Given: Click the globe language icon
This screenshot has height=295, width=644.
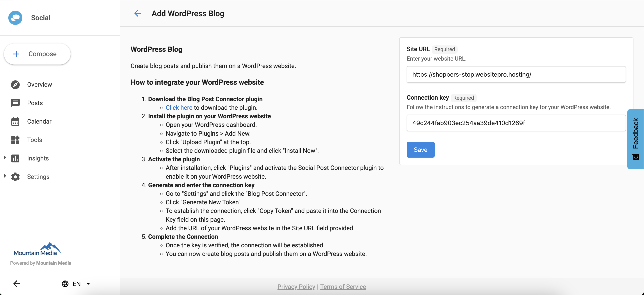Looking at the screenshot, I should (65, 284).
